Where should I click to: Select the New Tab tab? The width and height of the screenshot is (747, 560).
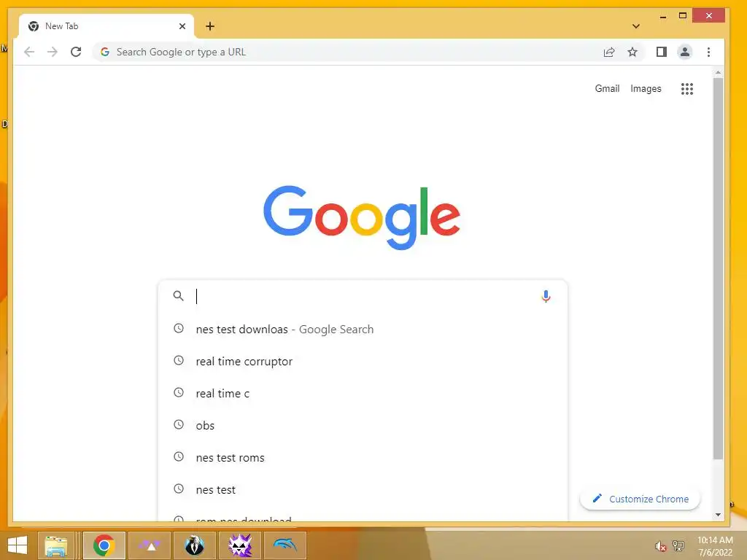(x=107, y=26)
